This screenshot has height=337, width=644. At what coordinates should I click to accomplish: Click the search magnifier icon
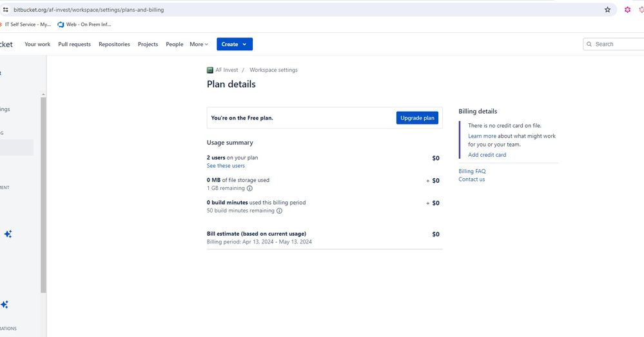pyautogui.click(x=589, y=44)
